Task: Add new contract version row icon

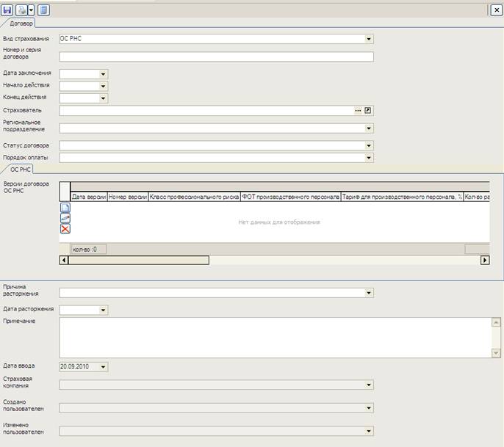Action: click(x=65, y=208)
